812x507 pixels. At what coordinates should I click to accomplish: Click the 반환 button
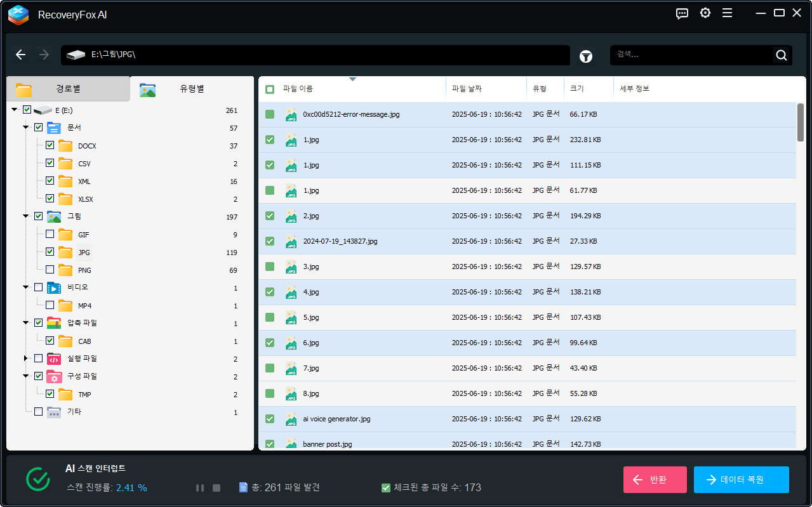pos(655,480)
